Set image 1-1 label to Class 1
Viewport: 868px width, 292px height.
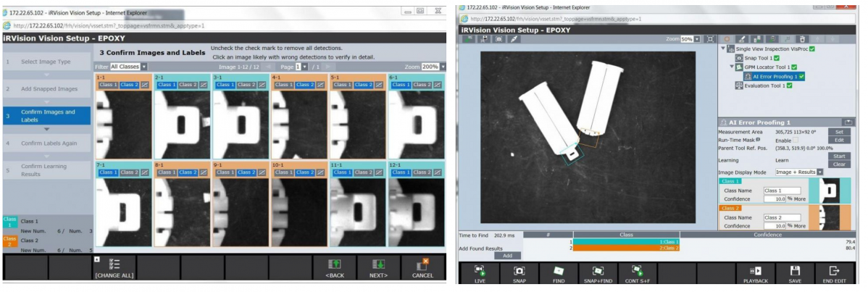point(109,85)
